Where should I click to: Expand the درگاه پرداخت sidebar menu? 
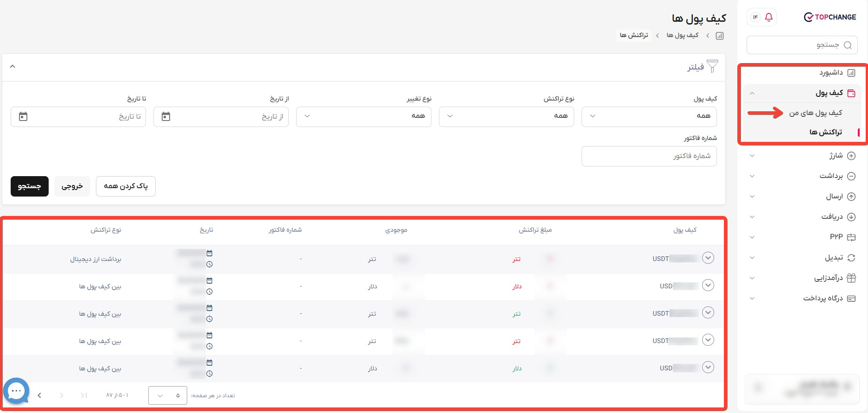(x=752, y=299)
